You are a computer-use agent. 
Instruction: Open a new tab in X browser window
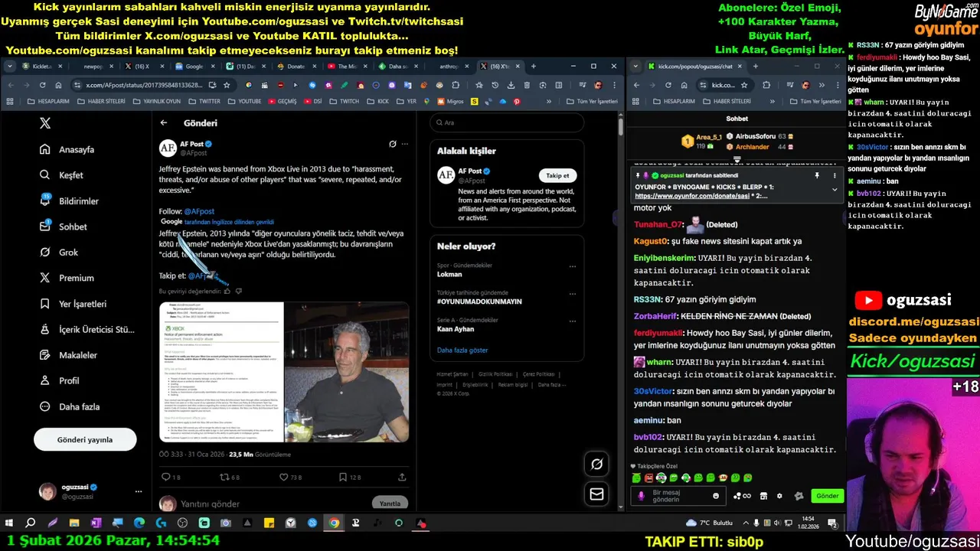click(534, 67)
